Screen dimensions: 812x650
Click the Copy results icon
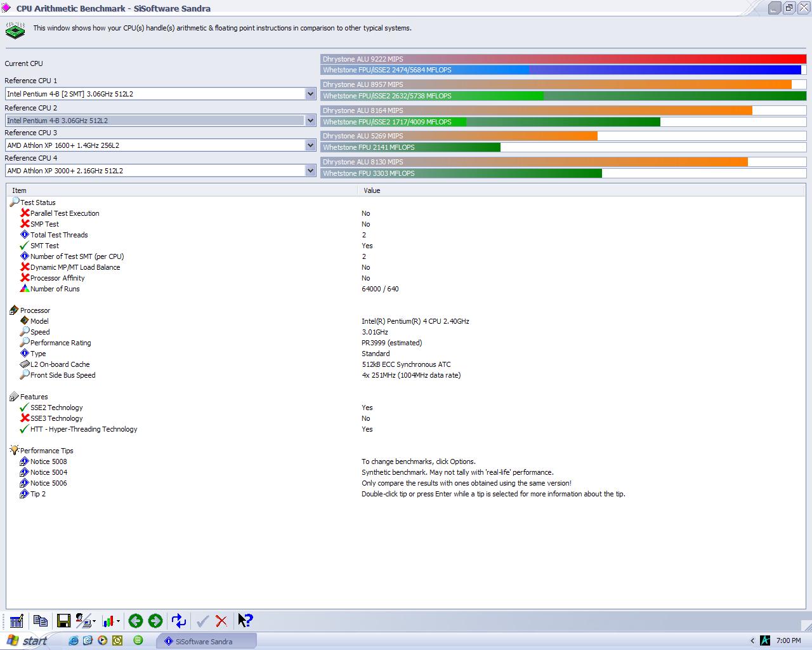[41, 621]
